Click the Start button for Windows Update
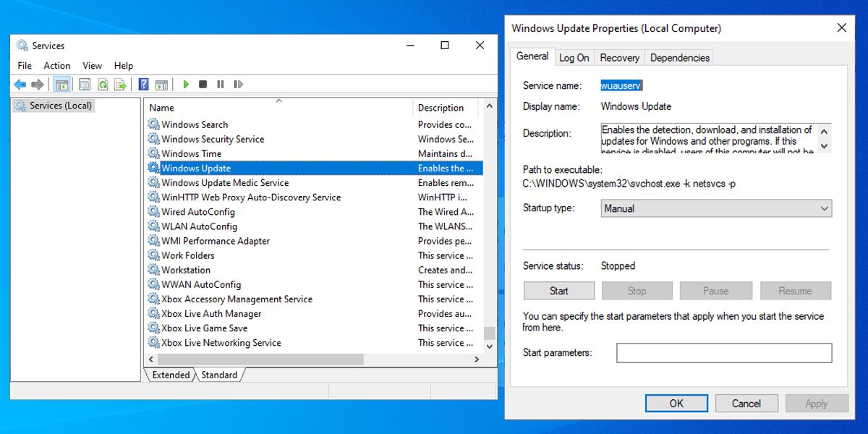The width and height of the screenshot is (868, 434). click(x=558, y=290)
